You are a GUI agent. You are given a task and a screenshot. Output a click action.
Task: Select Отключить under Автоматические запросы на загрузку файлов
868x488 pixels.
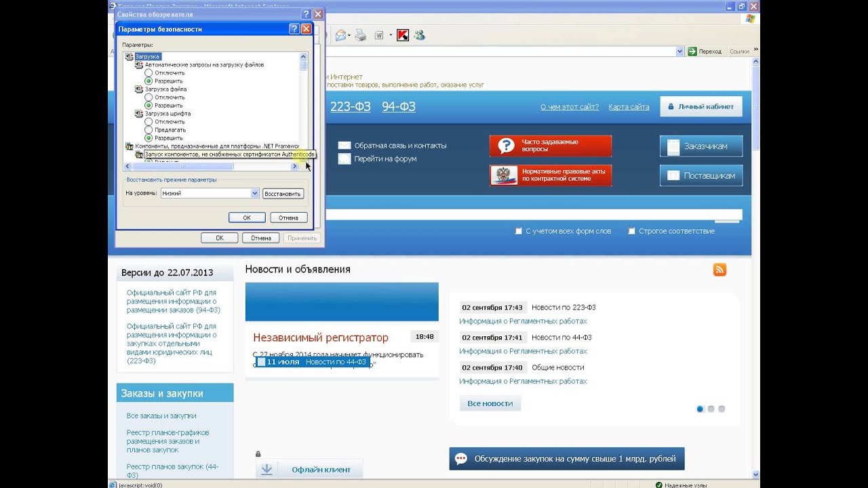[149, 73]
